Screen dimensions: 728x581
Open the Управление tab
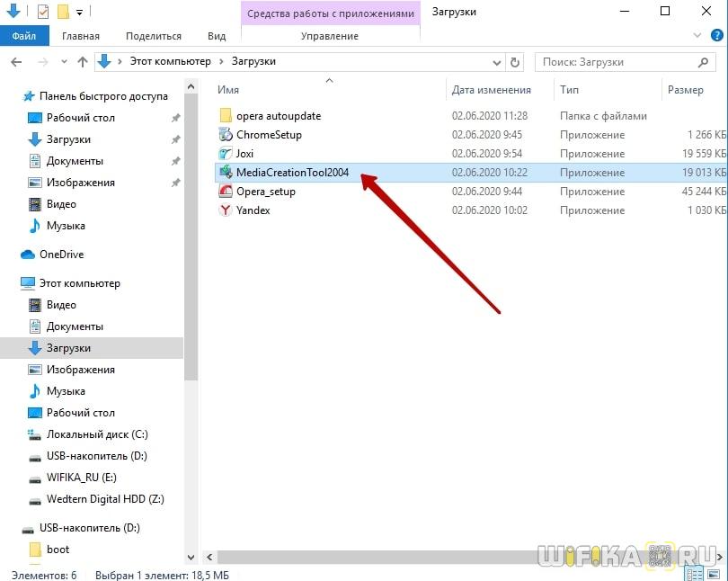click(x=330, y=36)
